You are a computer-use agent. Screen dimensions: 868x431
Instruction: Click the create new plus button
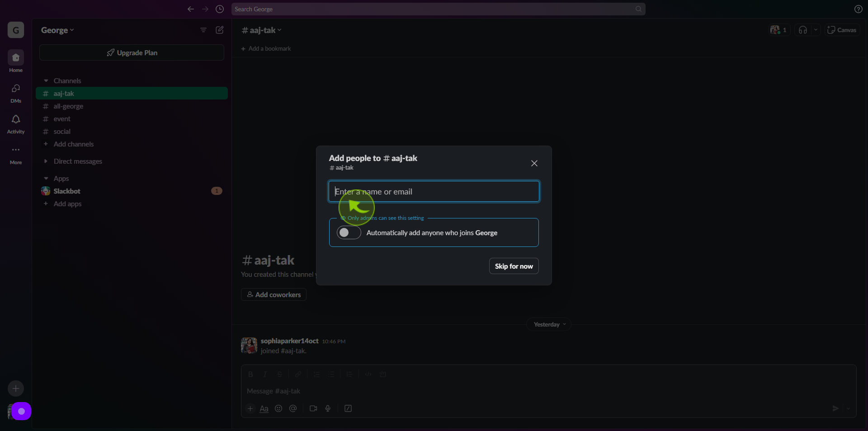[16, 388]
